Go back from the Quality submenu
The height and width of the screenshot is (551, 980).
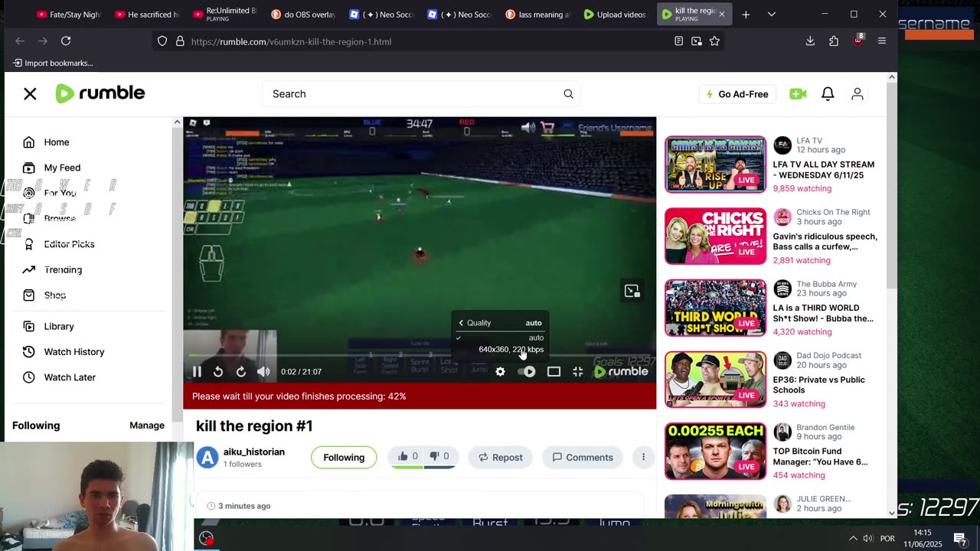[x=461, y=323]
